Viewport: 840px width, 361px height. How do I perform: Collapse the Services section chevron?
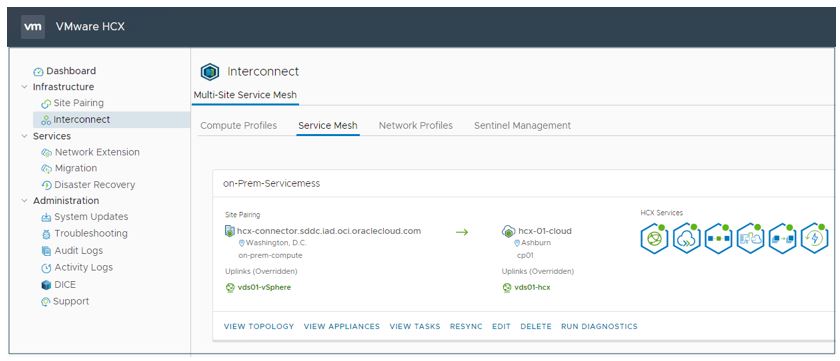pos(25,136)
